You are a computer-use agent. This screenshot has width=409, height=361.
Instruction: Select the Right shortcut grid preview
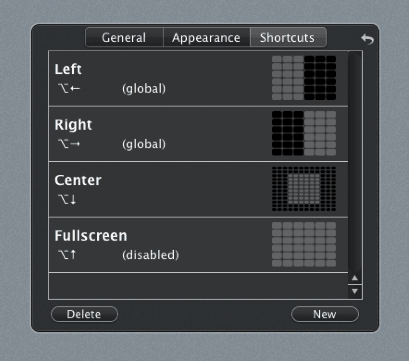click(x=304, y=133)
